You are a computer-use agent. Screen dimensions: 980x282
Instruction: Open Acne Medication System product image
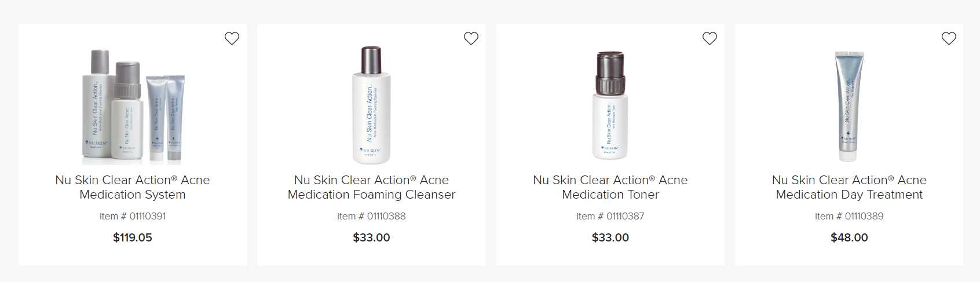(133, 106)
